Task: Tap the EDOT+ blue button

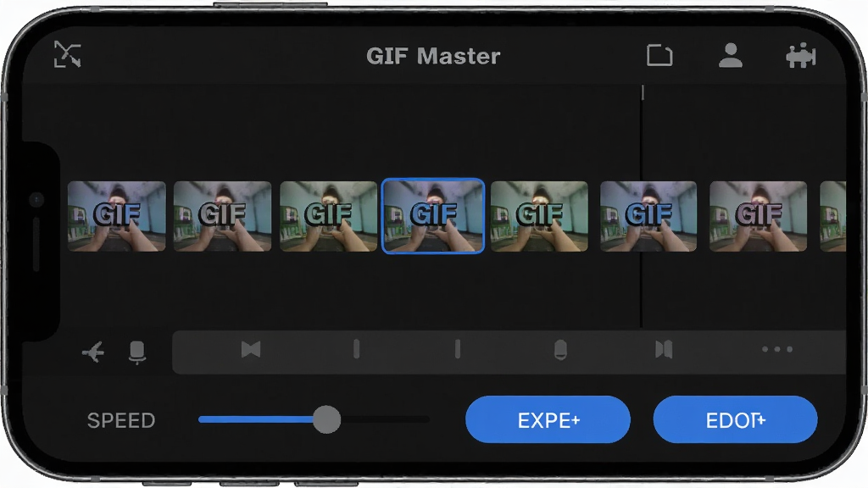Action: click(735, 419)
